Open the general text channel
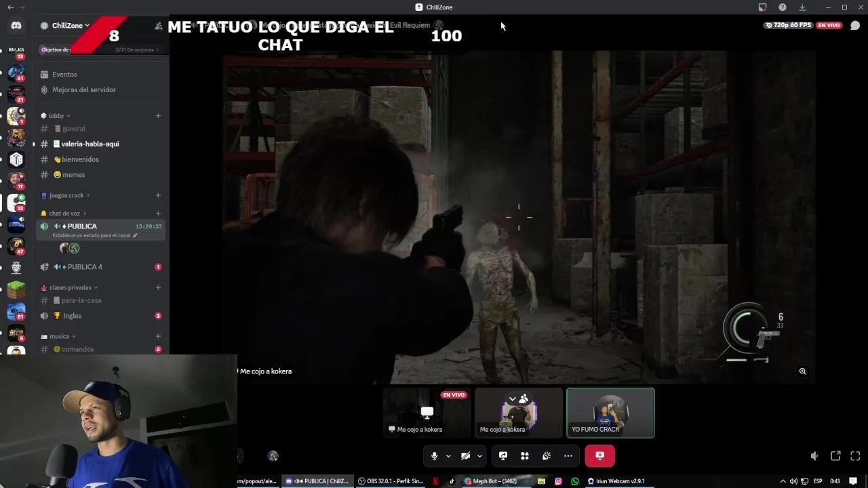Screen dimensions: 868x488 point(73,129)
